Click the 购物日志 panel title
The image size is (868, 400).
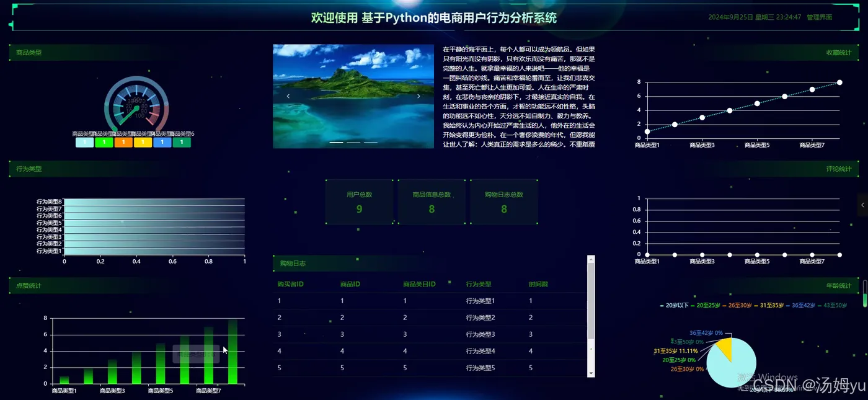tap(292, 264)
